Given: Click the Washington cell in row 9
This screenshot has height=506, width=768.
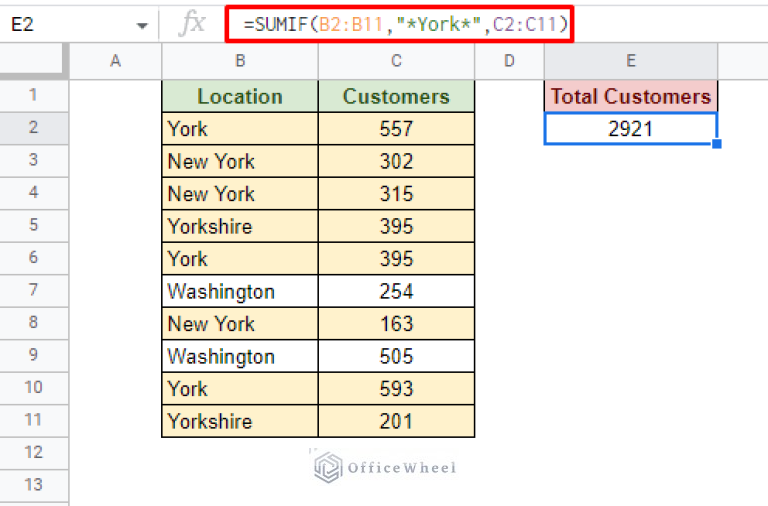Looking at the screenshot, I should coord(240,356).
